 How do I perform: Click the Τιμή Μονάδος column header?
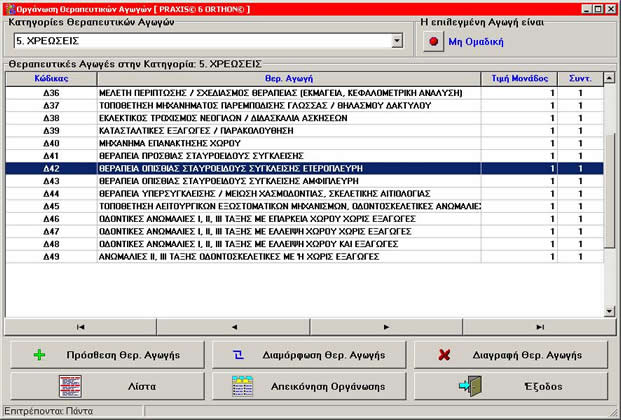click(x=516, y=78)
